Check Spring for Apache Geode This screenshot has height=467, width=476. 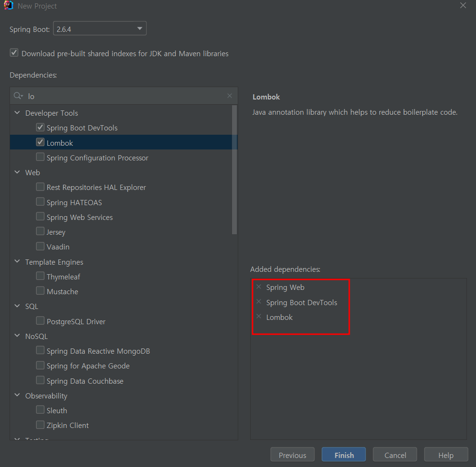point(40,365)
